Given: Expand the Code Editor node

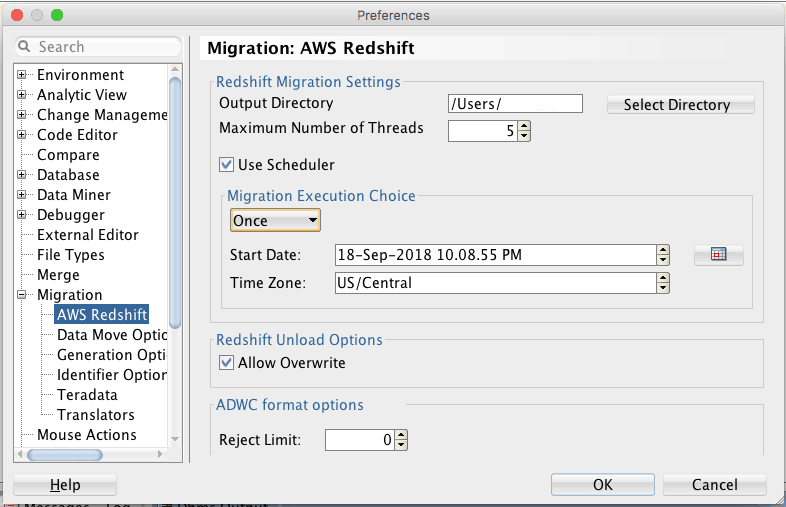Looking at the screenshot, I should pos(22,134).
